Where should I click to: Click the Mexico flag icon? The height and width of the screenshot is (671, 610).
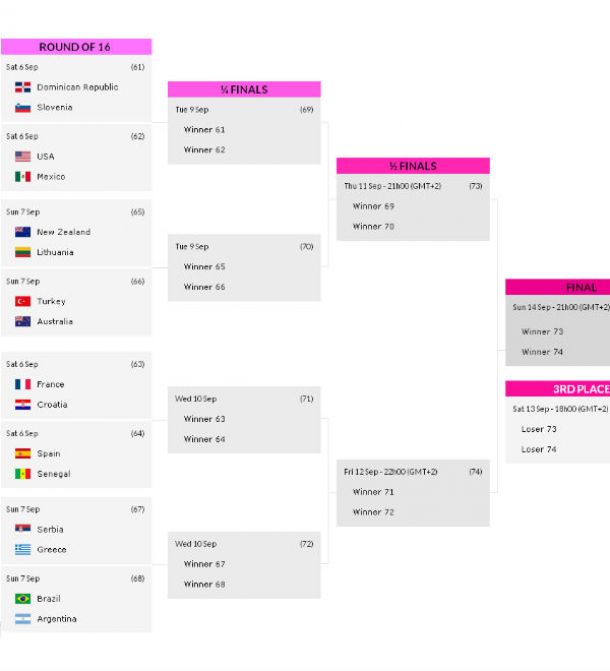coord(23,177)
